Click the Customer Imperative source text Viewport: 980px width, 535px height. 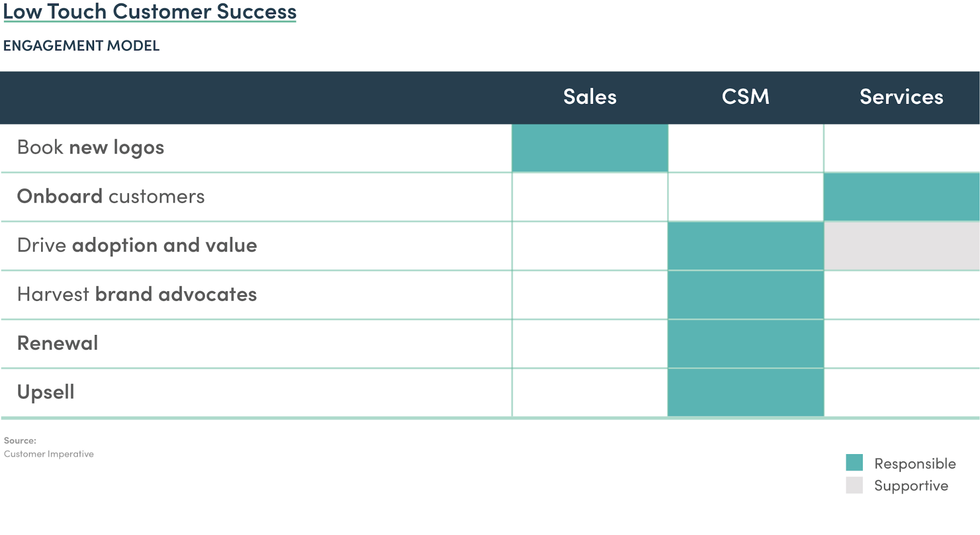[x=49, y=454]
